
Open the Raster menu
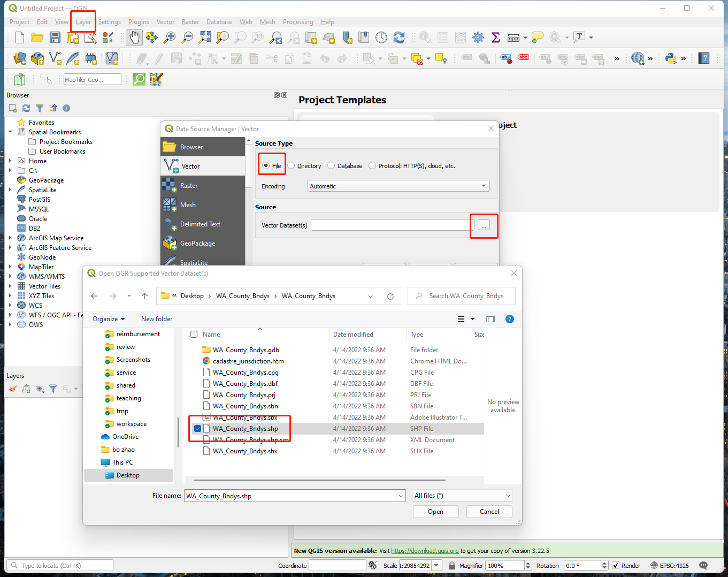point(190,22)
